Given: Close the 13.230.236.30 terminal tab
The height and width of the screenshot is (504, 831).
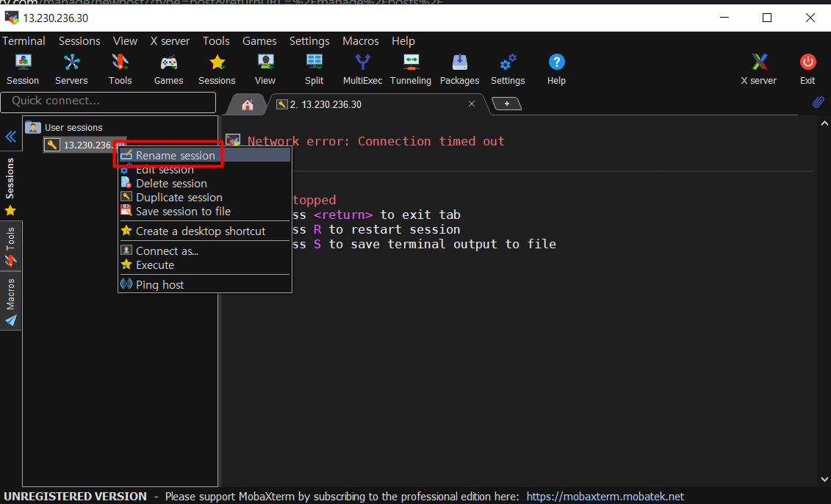Looking at the screenshot, I should (472, 104).
